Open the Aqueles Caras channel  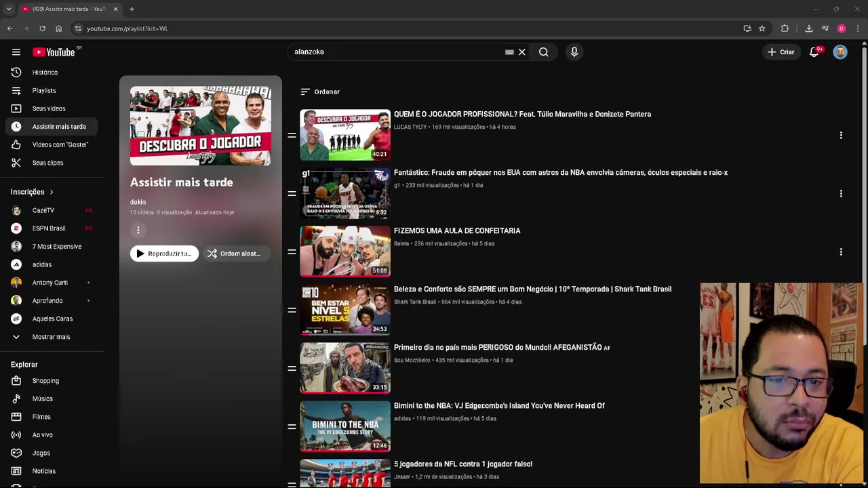[52, 319]
